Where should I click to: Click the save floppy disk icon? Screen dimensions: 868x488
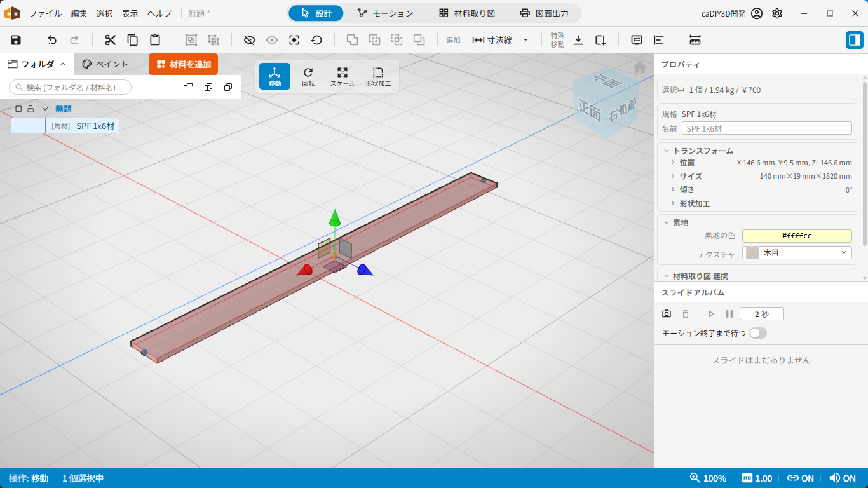(16, 40)
